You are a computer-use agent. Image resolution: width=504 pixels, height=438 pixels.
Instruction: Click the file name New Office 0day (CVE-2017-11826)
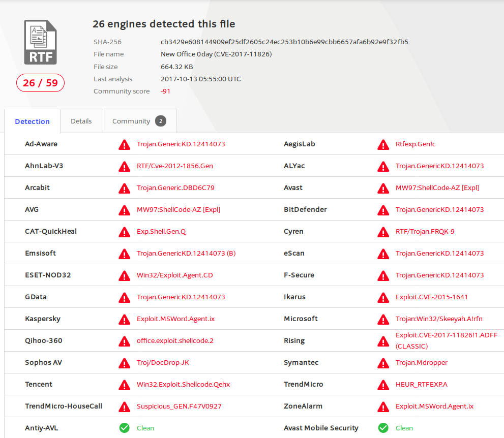pos(216,54)
